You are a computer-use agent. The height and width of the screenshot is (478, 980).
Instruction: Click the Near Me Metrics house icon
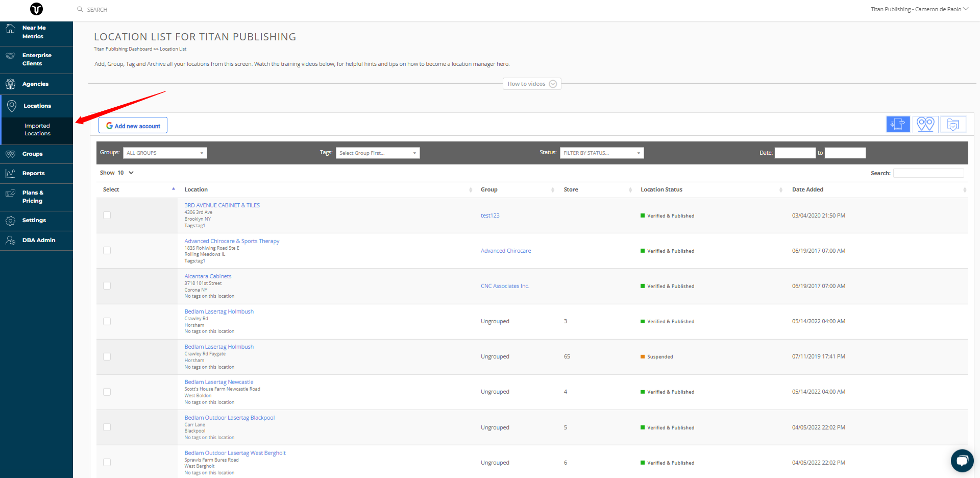[x=11, y=28]
